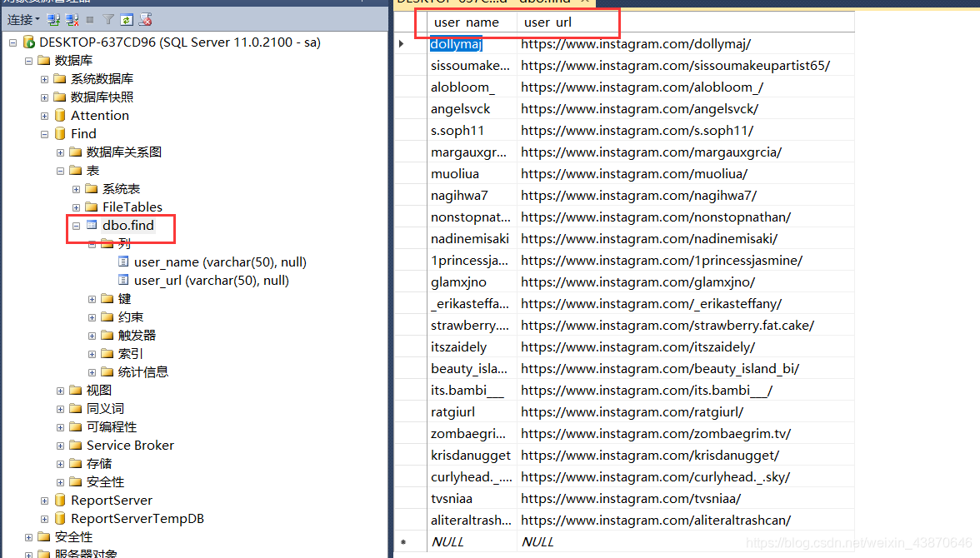
Task: Click the nadinemisaki URL cell
Action: click(686, 239)
